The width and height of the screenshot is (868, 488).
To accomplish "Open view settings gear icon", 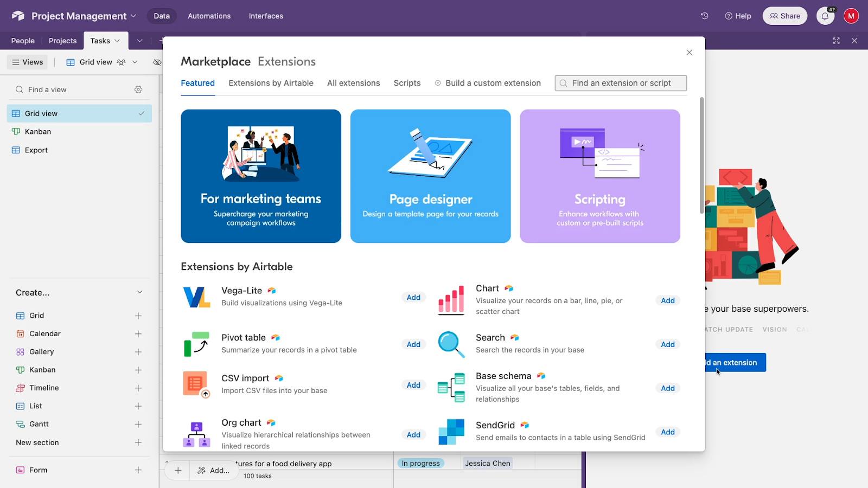I will [138, 89].
